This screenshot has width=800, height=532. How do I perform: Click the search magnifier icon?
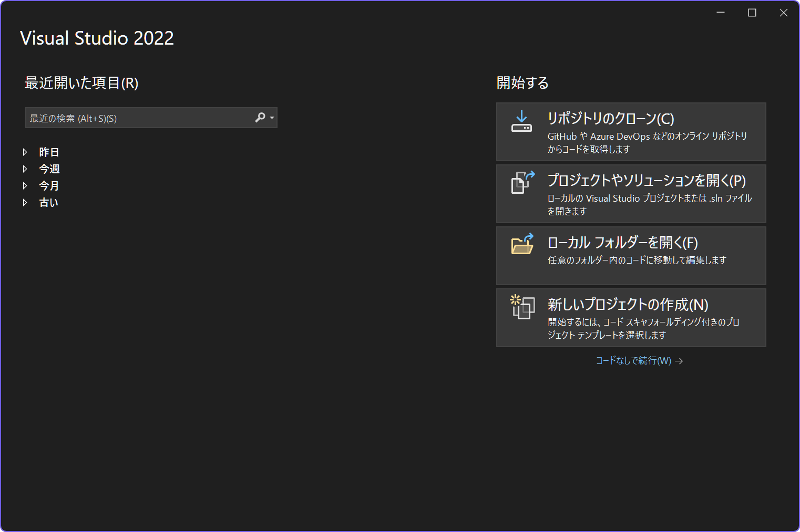click(260, 118)
